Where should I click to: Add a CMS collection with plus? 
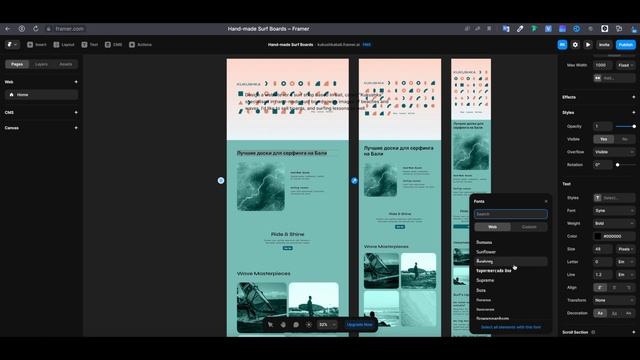click(76, 112)
